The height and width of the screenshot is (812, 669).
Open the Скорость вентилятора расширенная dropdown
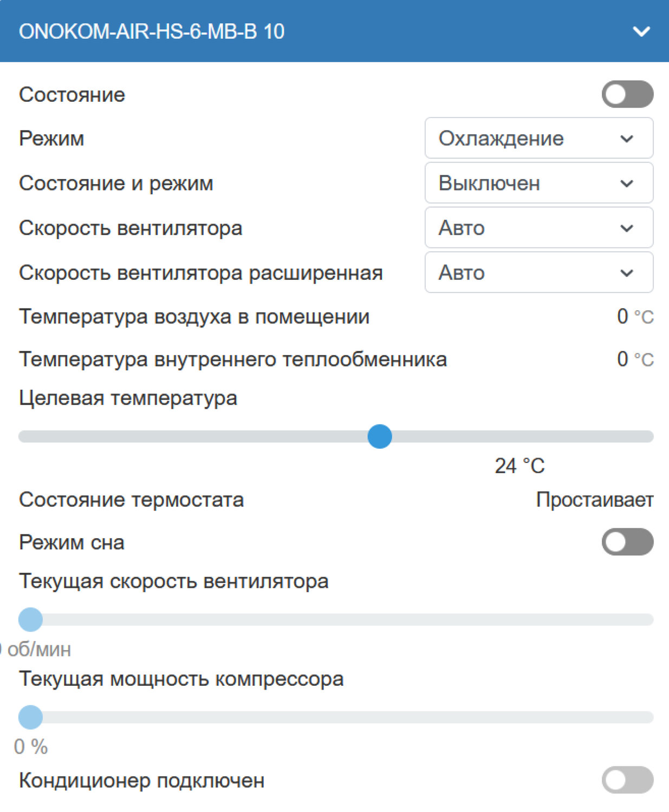538,273
